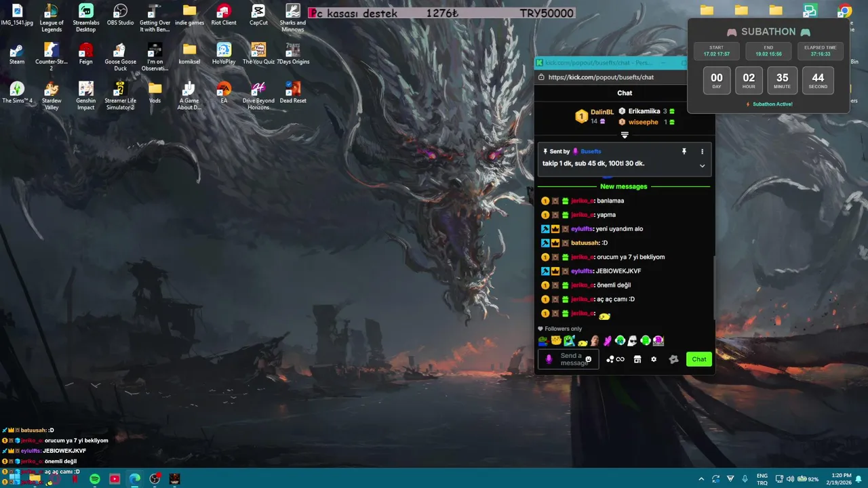Click username Erikamiika in leaderboard

click(644, 111)
